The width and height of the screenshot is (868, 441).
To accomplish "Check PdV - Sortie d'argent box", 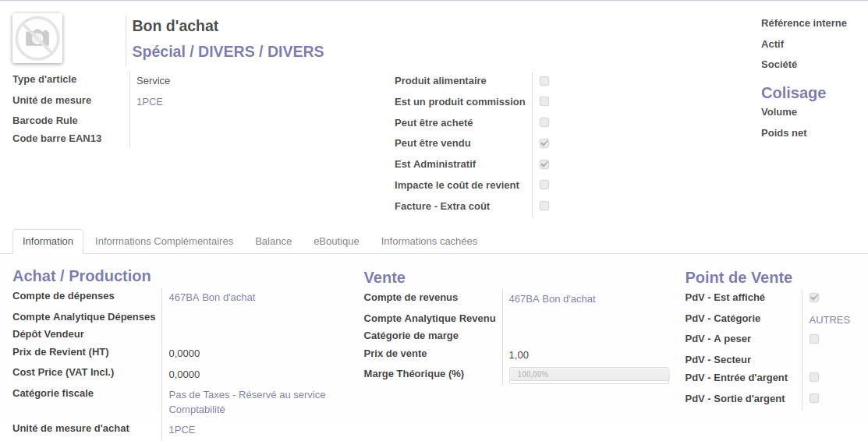I will coord(814,398).
